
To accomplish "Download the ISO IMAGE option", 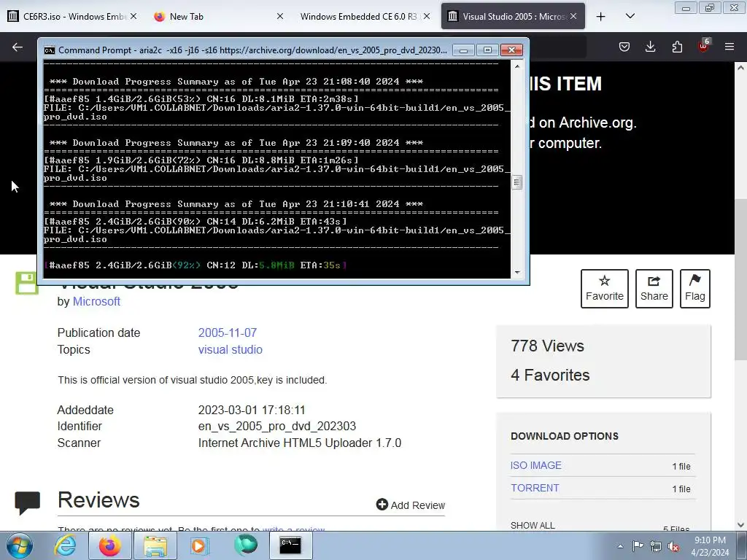I will click(536, 465).
